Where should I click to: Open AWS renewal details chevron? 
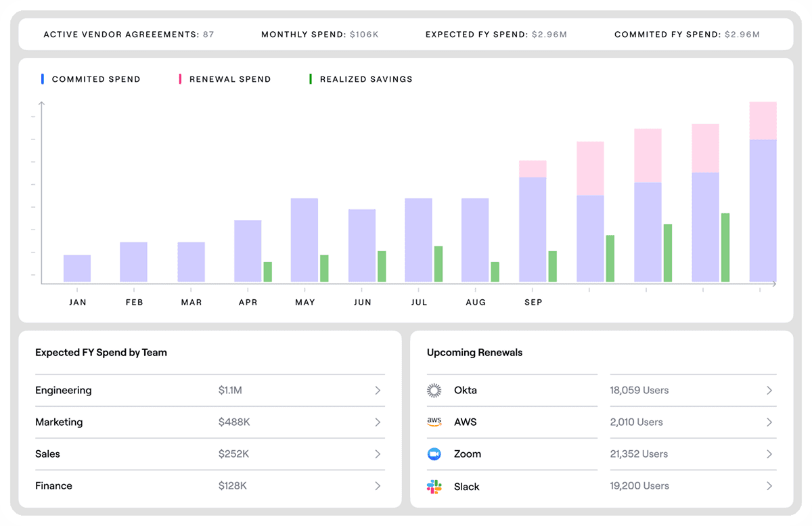pyautogui.click(x=769, y=422)
